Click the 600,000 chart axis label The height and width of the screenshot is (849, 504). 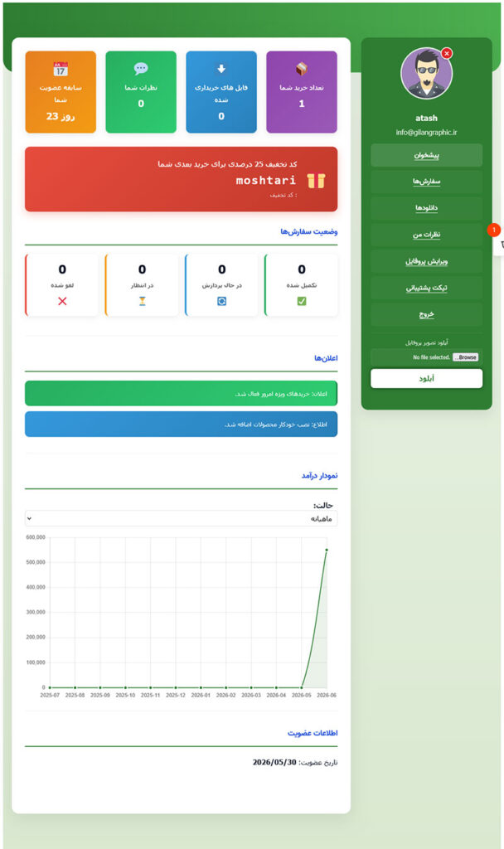pos(36,537)
